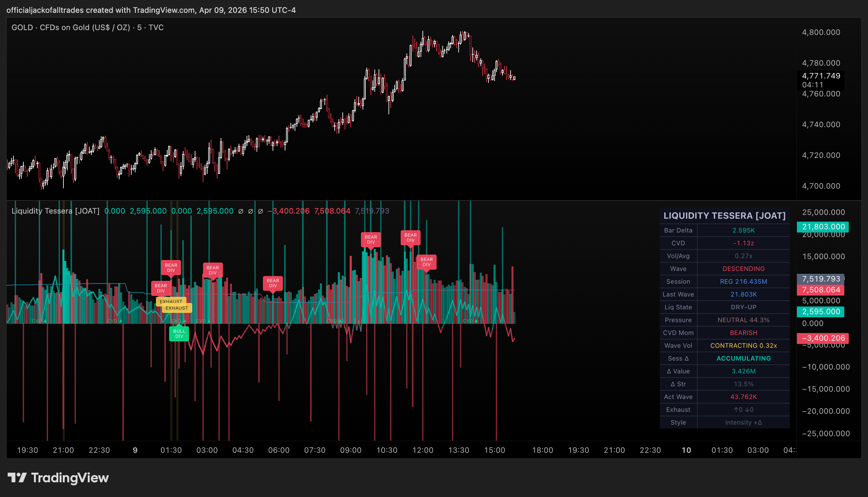Click the Last Wave value 21.803K
The image size is (868, 497).
743,294
